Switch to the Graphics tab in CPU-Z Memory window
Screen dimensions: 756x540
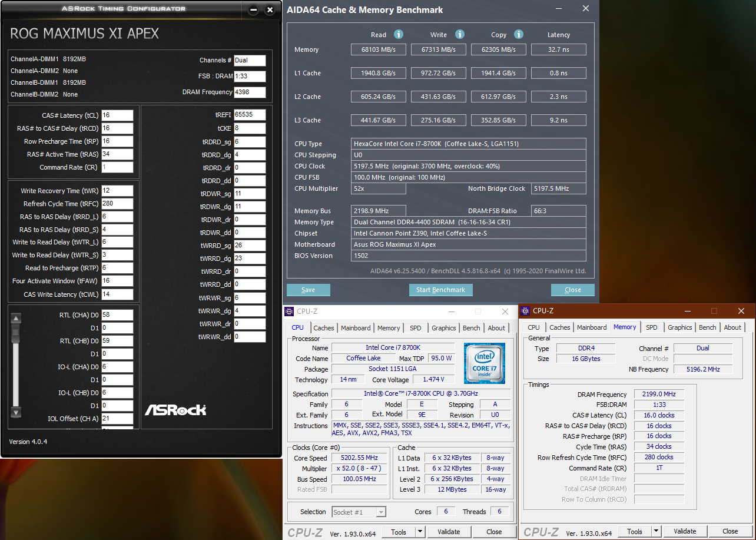679,327
